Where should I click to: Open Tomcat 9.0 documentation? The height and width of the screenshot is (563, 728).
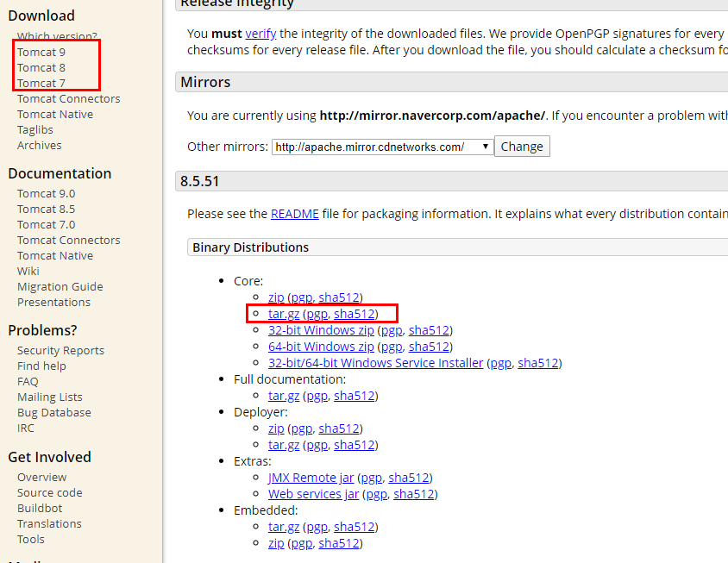coord(46,193)
